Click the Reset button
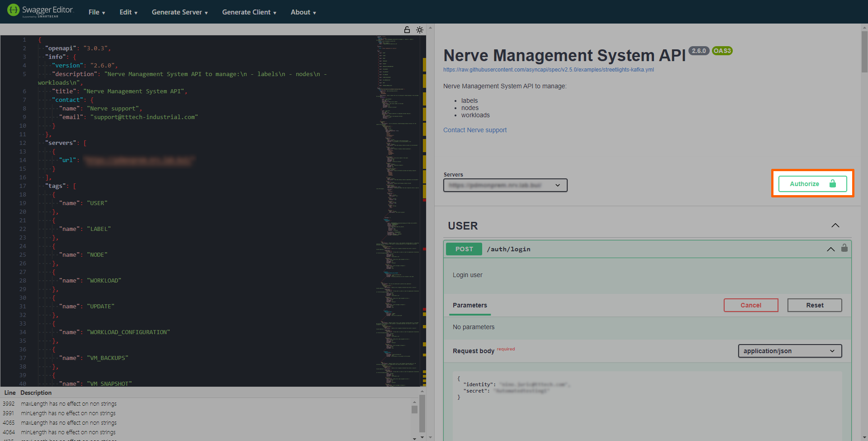The width and height of the screenshot is (868, 441). click(x=814, y=305)
